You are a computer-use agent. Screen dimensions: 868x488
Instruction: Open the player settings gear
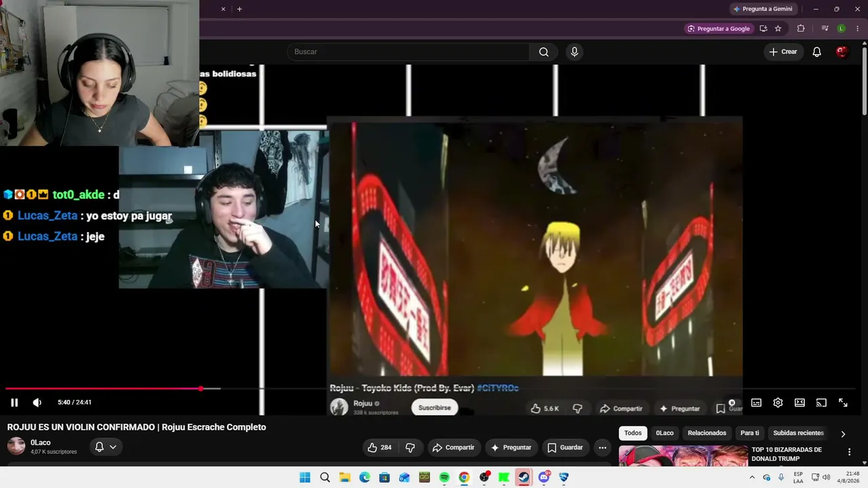point(778,403)
